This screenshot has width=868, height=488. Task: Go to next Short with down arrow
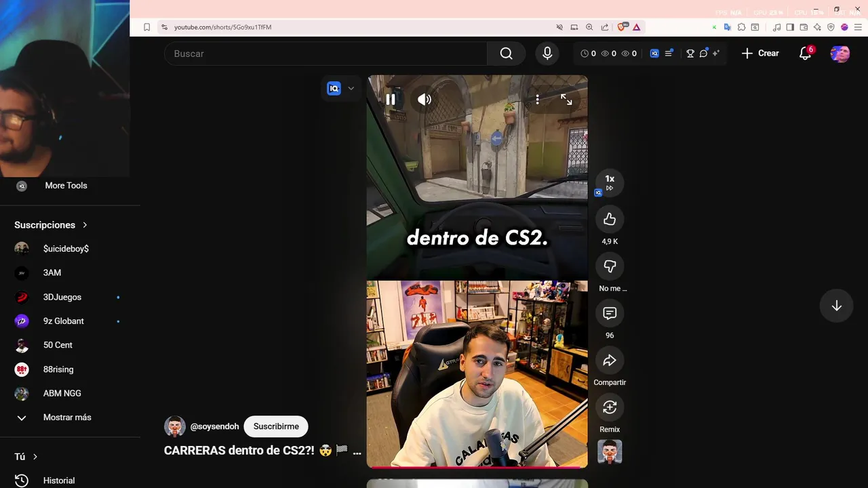click(x=837, y=306)
